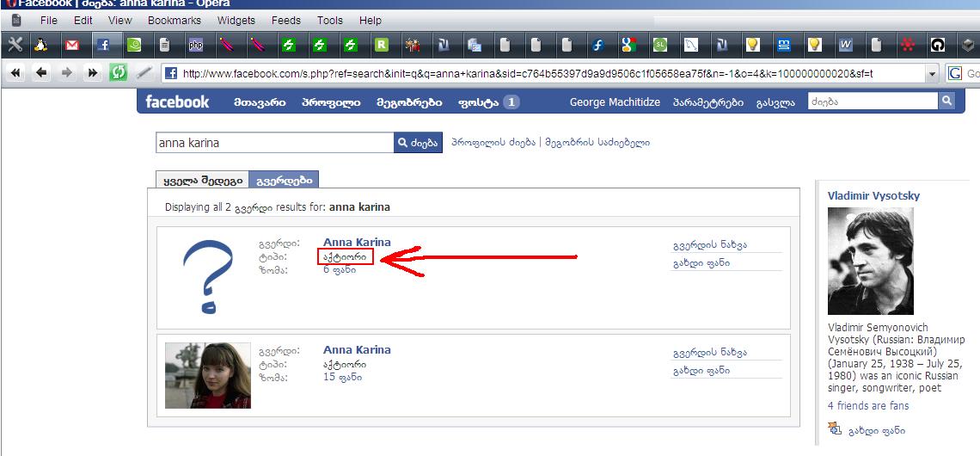The height and width of the screenshot is (456, 980).
Task: Open the gray cube bookmark icon
Action: pyautogui.click(x=968, y=45)
